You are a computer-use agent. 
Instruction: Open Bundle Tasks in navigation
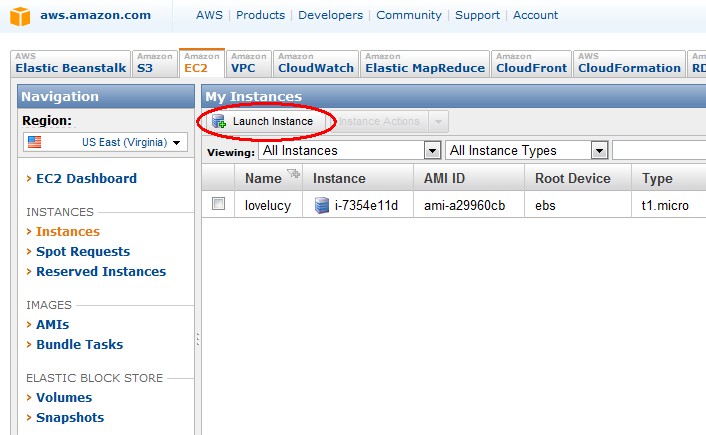click(80, 344)
